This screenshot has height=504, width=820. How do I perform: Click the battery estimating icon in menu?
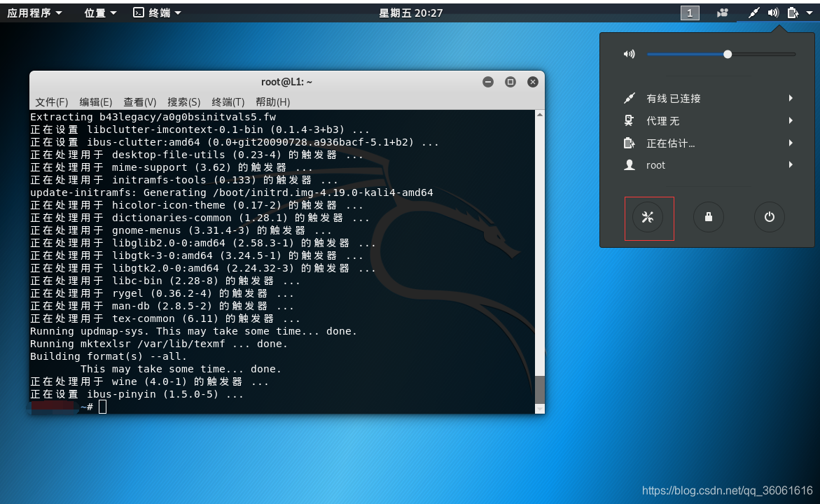pos(629,143)
